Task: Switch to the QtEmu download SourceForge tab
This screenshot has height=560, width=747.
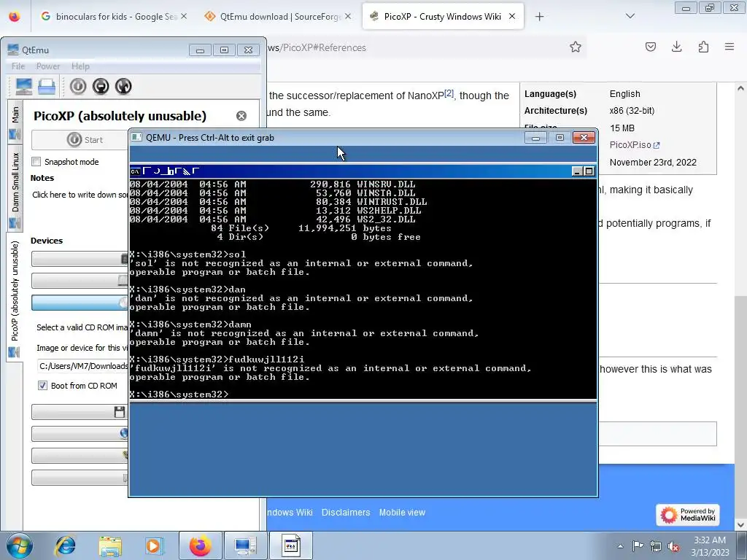Action: point(278,17)
